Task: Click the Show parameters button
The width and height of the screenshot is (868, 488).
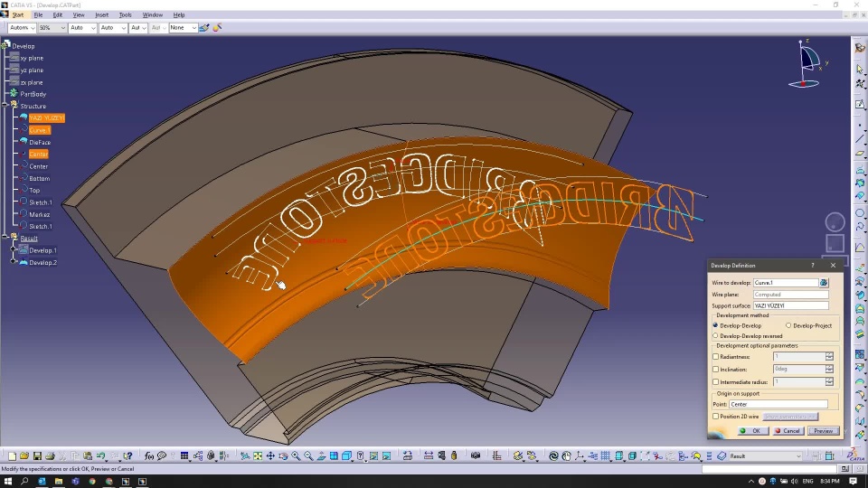Action: click(x=790, y=417)
